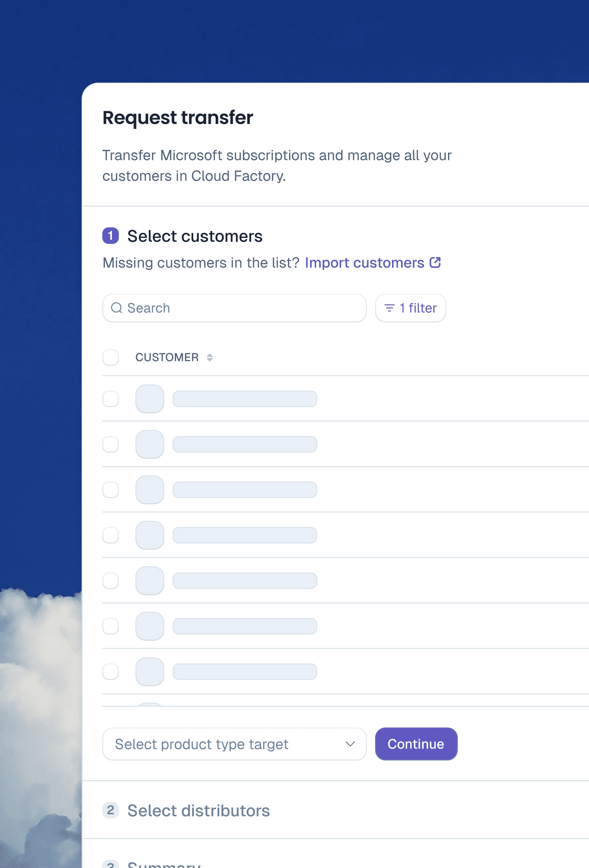Screen dimensions: 589x868
Task: Open the 1 filter button
Action: (411, 308)
